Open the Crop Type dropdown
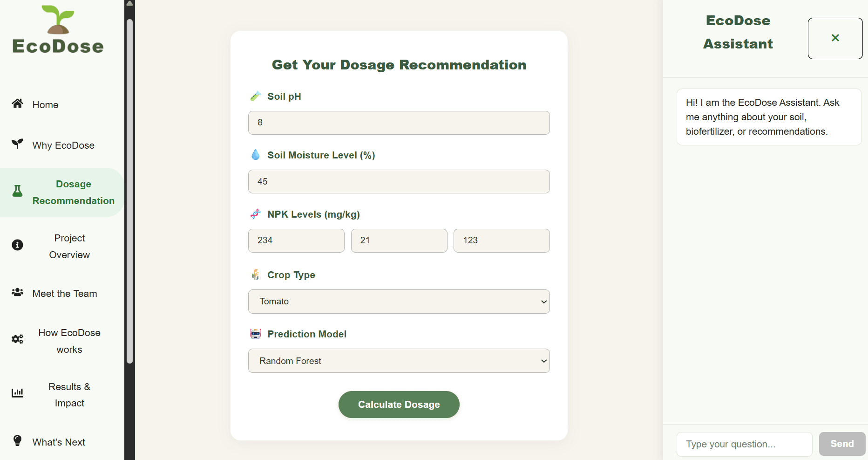 [x=399, y=302]
